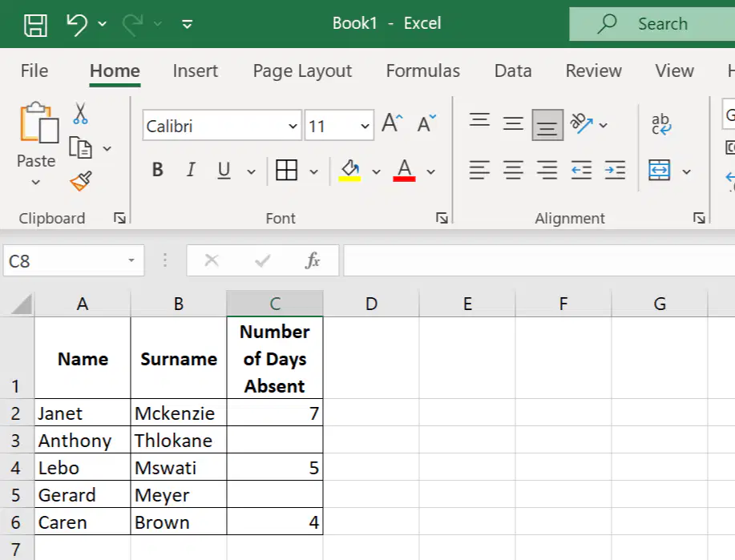The height and width of the screenshot is (560, 735).
Task: Click the Select All corner triangle
Action: [22, 304]
